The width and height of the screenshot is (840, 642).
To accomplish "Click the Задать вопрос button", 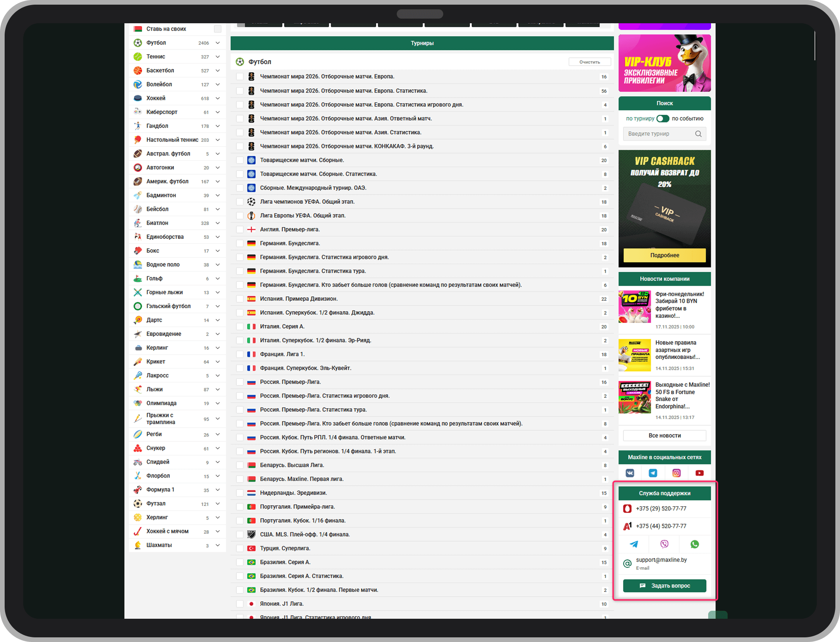I will click(664, 585).
